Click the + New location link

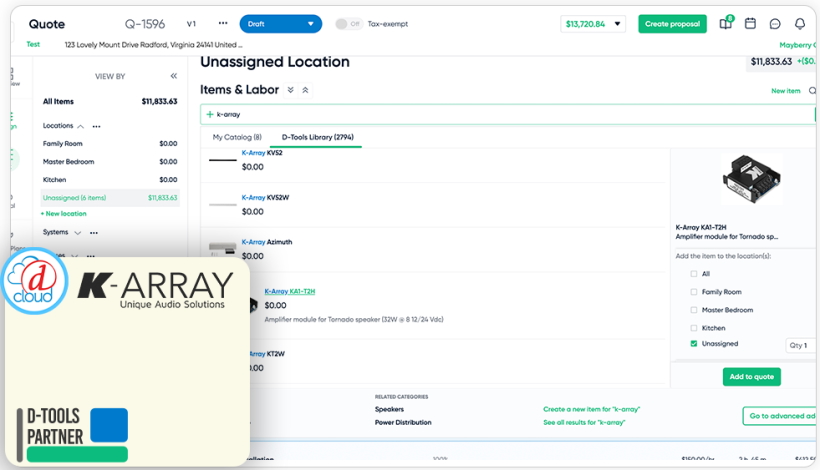[x=63, y=213]
